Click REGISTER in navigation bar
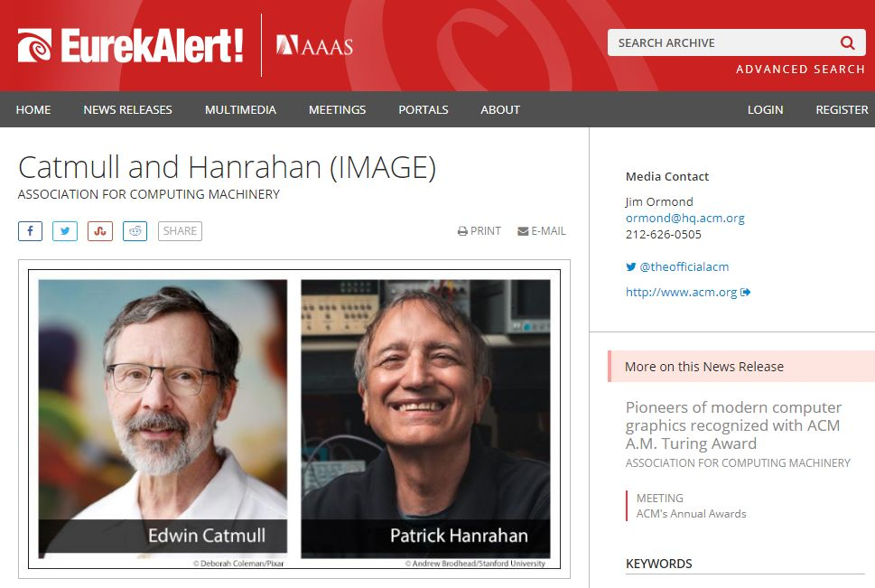 (x=842, y=109)
